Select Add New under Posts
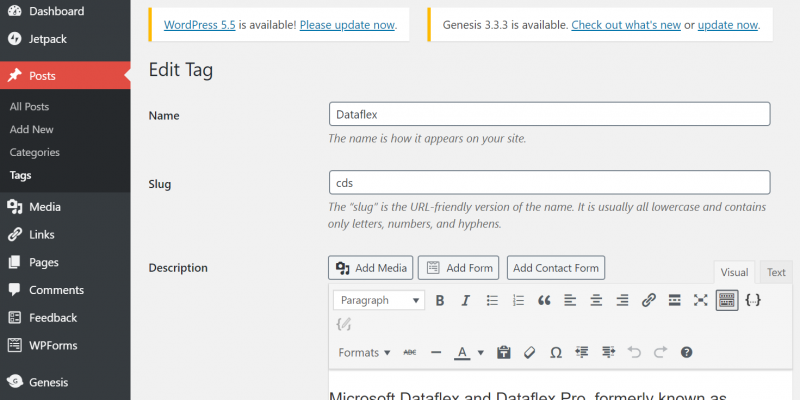 click(32, 130)
